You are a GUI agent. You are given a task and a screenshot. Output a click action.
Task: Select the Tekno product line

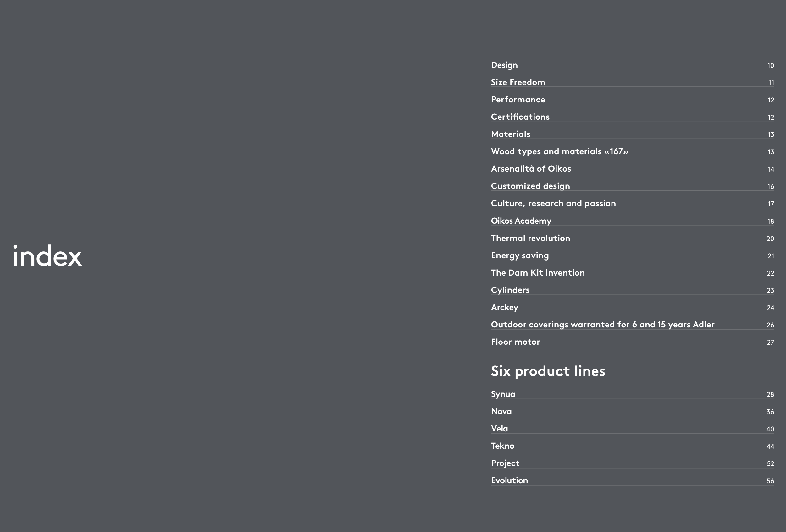[x=503, y=446]
